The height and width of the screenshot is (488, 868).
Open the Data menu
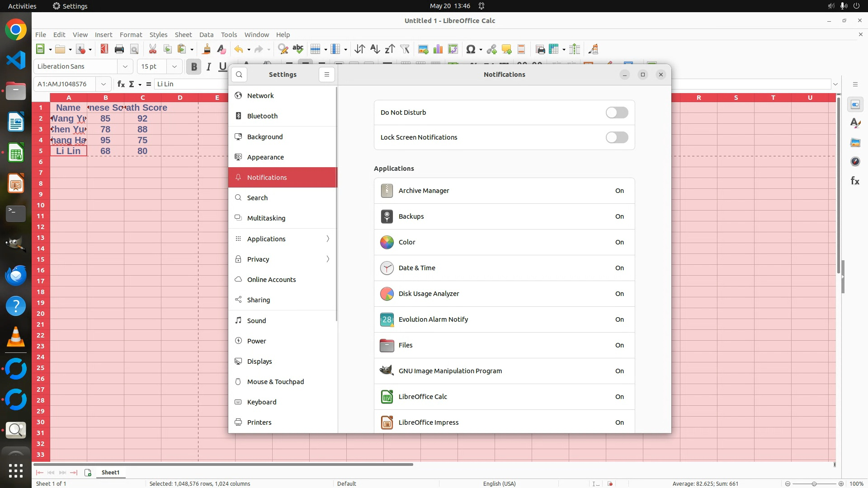(206, 35)
